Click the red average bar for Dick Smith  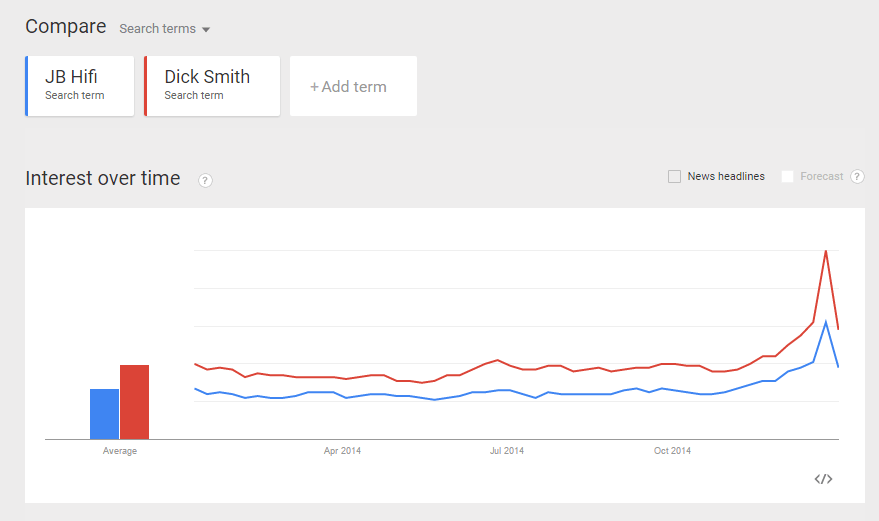coord(135,402)
